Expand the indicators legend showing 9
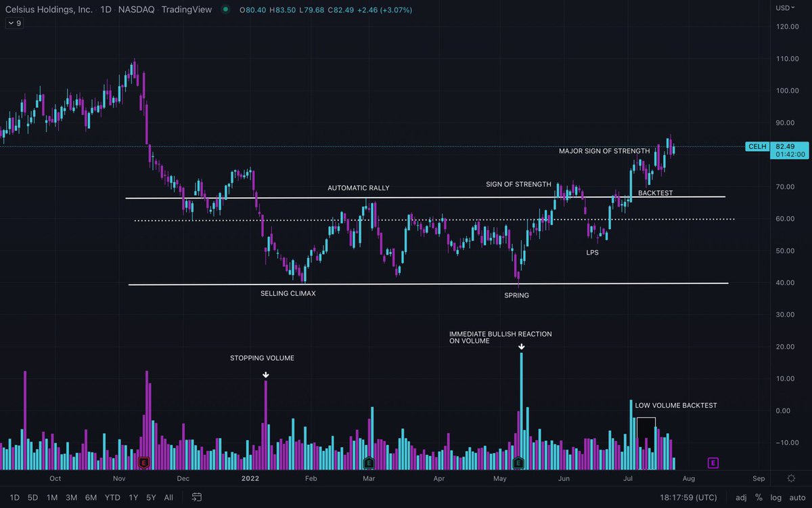The width and height of the screenshot is (812, 508). coord(14,23)
